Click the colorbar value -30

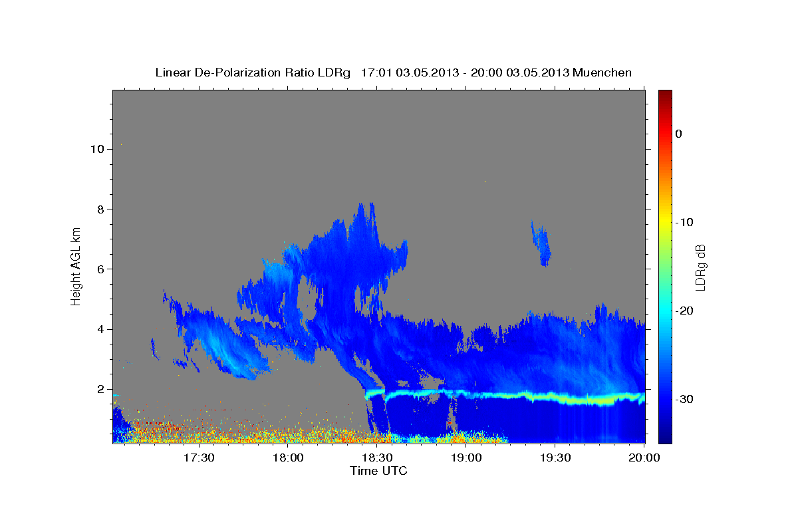685,399
